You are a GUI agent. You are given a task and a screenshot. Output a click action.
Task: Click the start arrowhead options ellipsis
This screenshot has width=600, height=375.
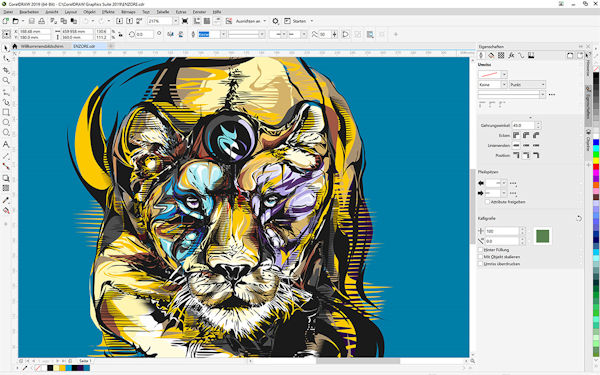(x=513, y=183)
